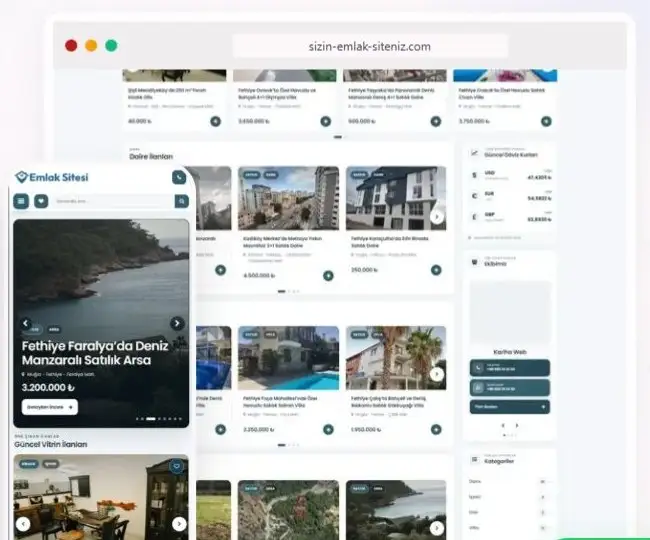Tap the phone call icon beside Emlak Sitesi logo
Viewport: 650px width, 540px height.
pos(179,177)
